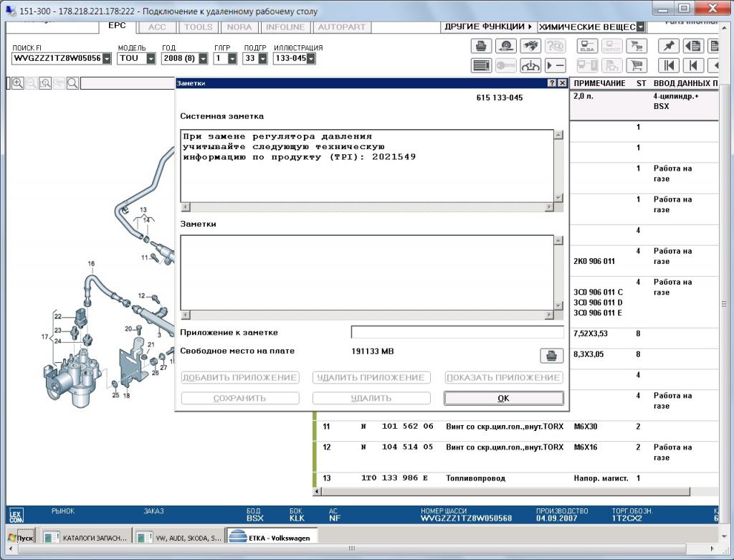Click the illustration search field beside magnifiers

point(128,83)
